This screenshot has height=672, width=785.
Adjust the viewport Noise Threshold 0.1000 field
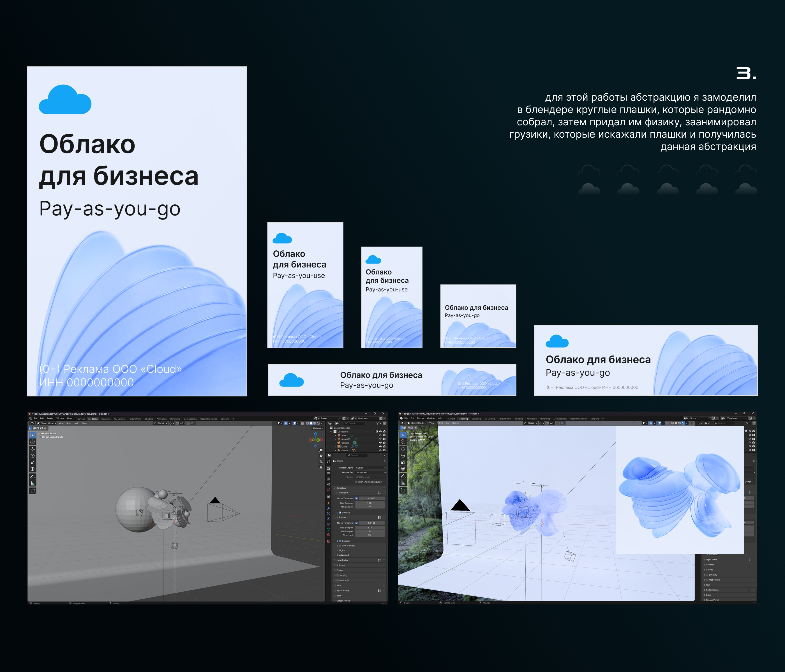tap(371, 498)
